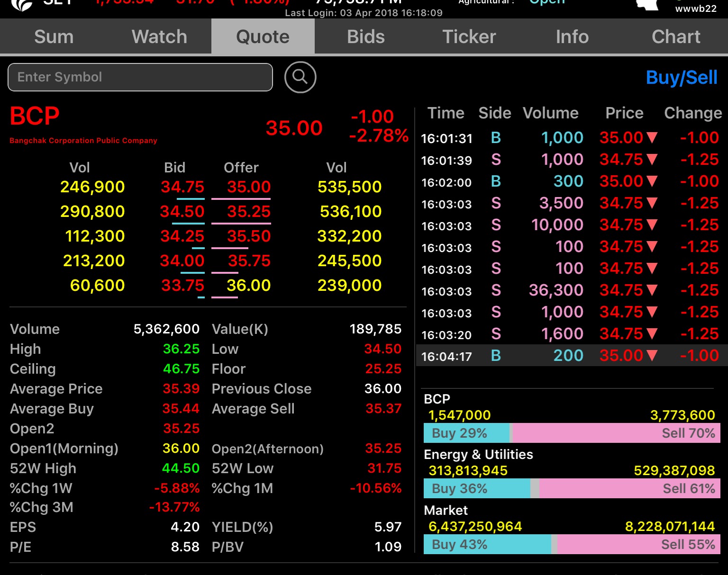Tap the 10,000 volume trade
This screenshot has height=575, width=728.
coord(557,225)
